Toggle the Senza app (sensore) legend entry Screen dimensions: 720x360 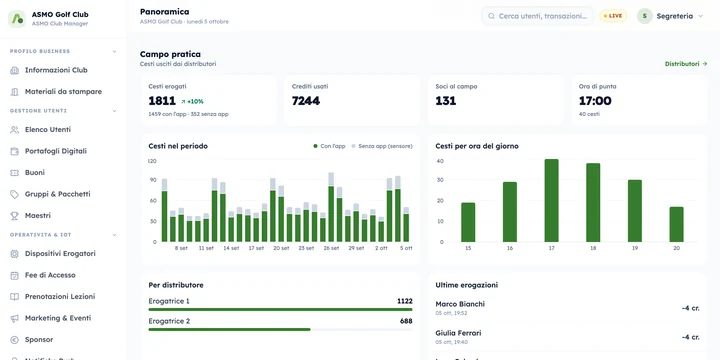382,146
